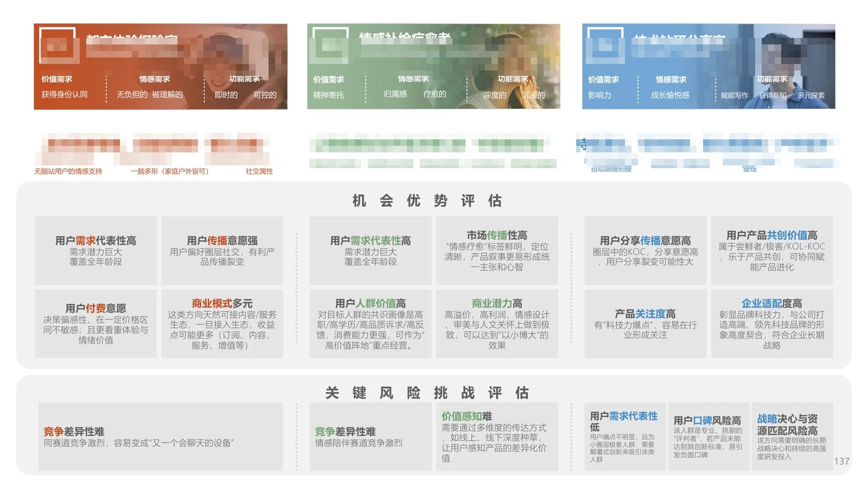The image size is (868, 488).
Task: Select the 用户人群价值高 card
Action: (371, 324)
